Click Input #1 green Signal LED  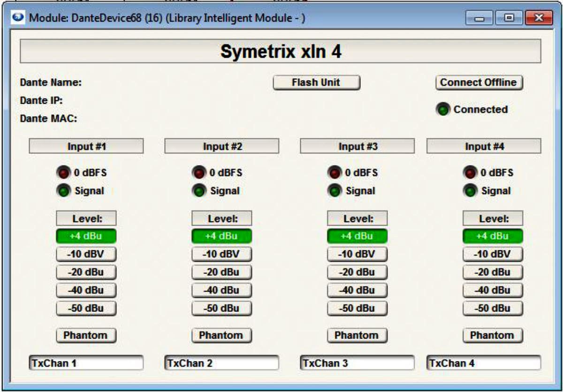pyautogui.click(x=63, y=191)
